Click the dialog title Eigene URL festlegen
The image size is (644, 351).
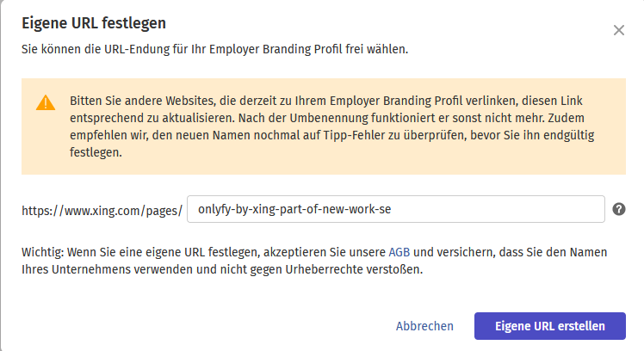point(94,22)
